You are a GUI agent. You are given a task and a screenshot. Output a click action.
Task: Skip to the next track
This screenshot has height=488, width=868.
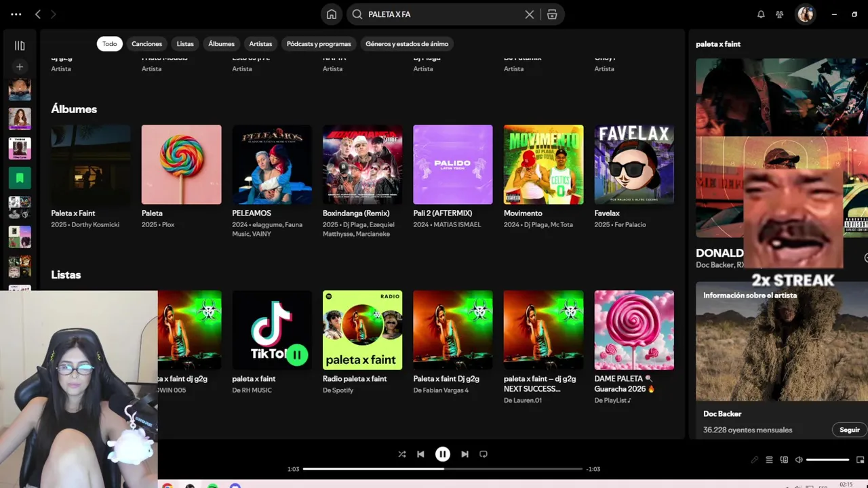point(465,454)
